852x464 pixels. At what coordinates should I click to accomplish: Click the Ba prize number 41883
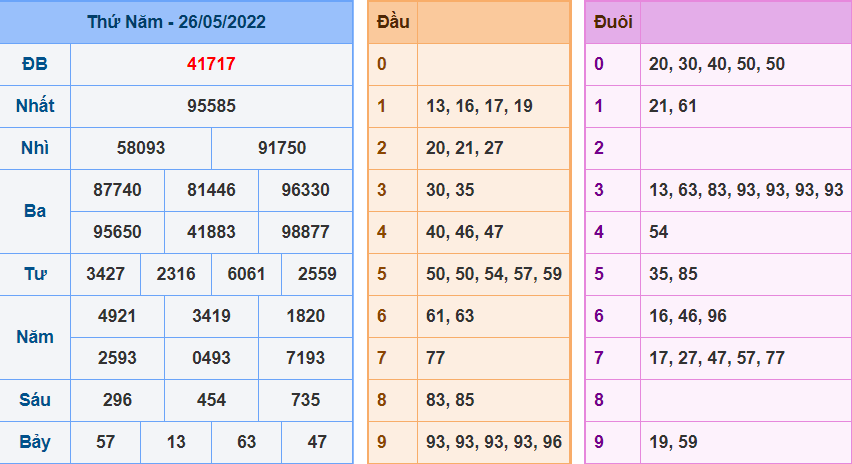coord(211,232)
